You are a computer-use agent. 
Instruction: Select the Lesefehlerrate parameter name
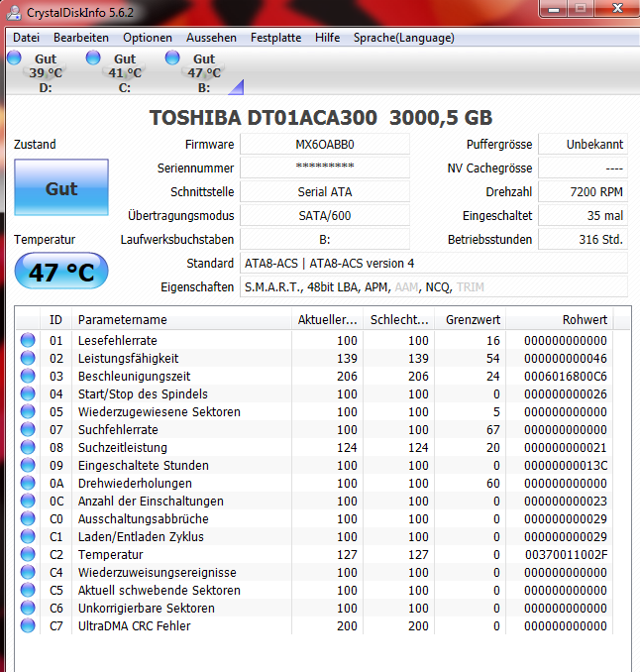coord(117,340)
